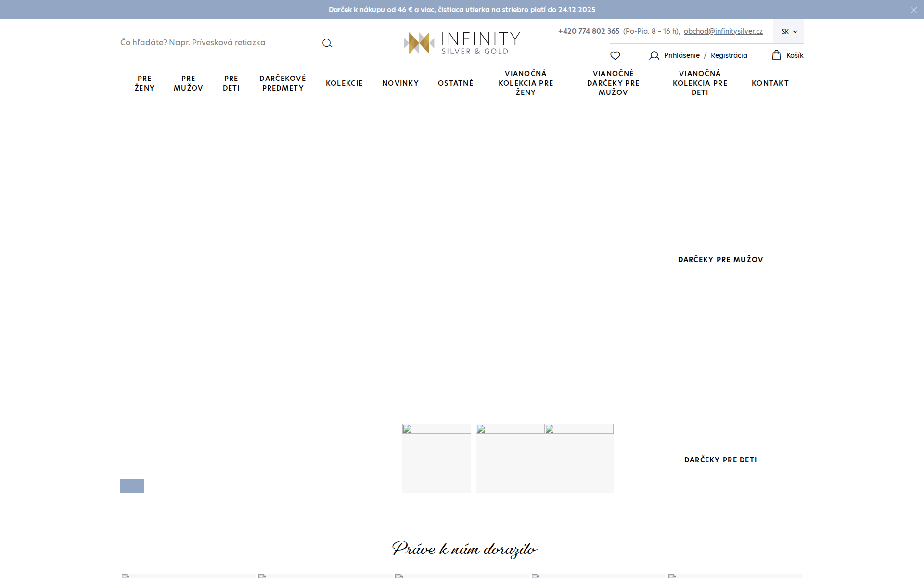Open the wishlist heart icon
Viewport: 924px width, 578px height.
pyautogui.click(x=615, y=55)
